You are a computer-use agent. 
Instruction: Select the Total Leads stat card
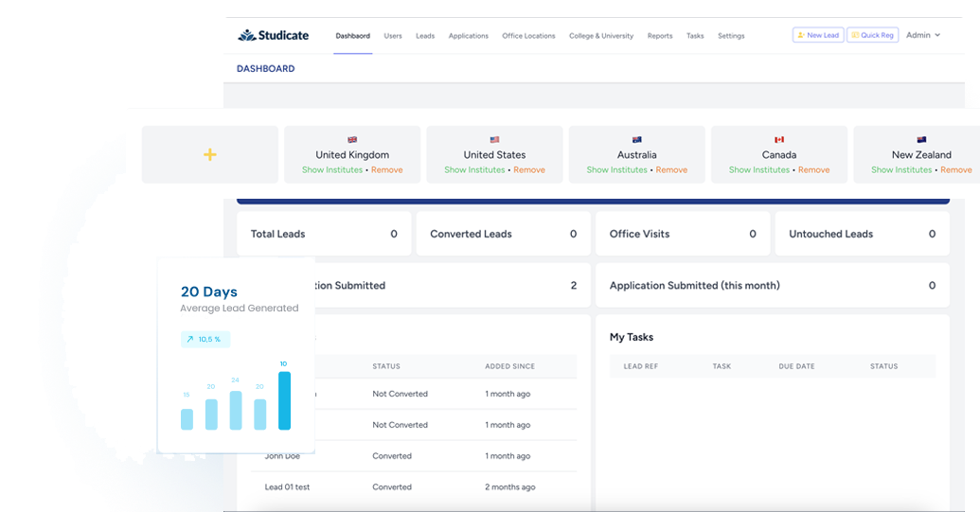click(x=324, y=234)
